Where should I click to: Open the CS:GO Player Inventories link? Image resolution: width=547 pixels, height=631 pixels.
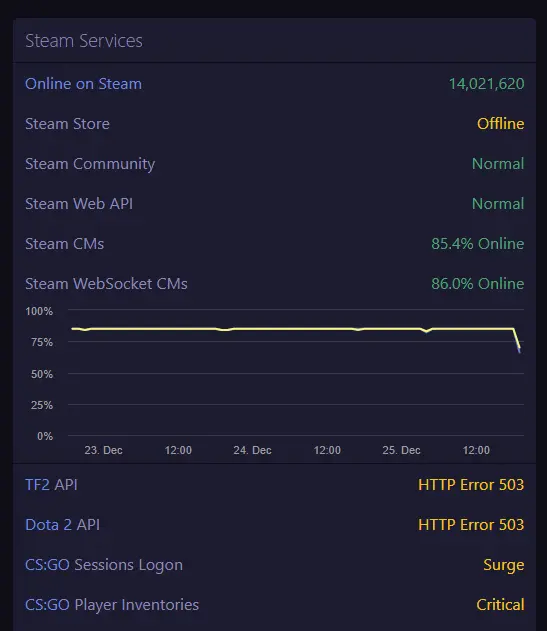[x=112, y=604]
